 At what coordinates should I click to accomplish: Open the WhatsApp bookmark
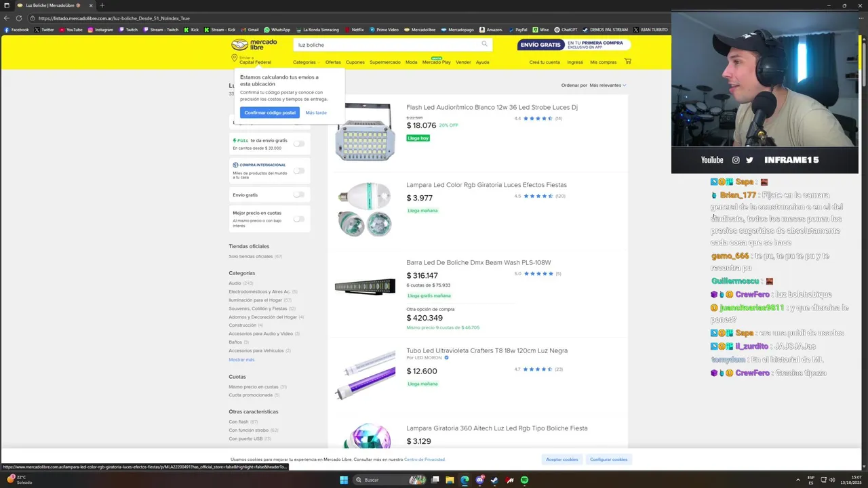[277, 30]
